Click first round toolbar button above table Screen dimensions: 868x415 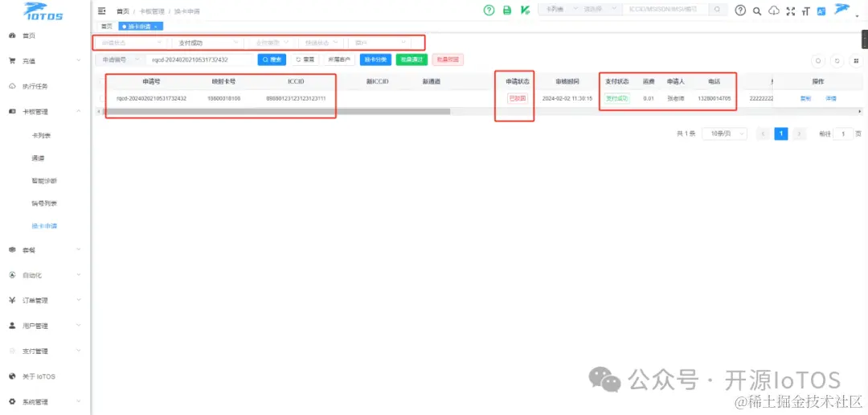[818, 61]
